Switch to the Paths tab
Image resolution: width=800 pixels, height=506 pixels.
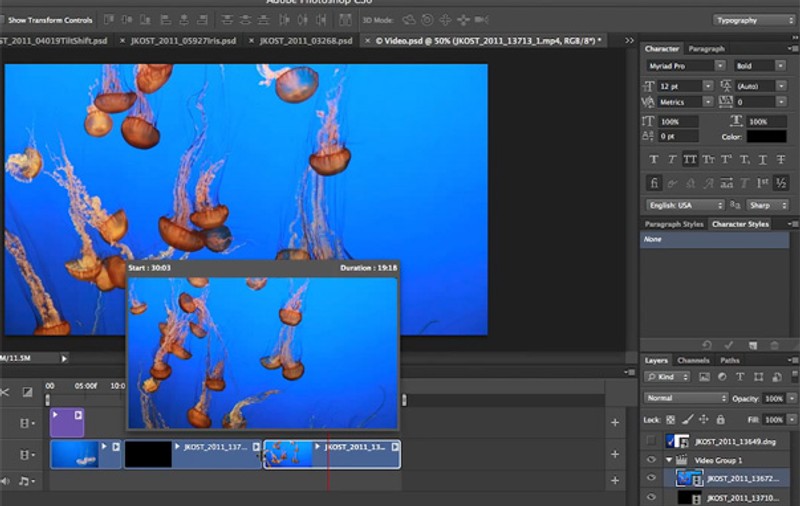coord(730,360)
